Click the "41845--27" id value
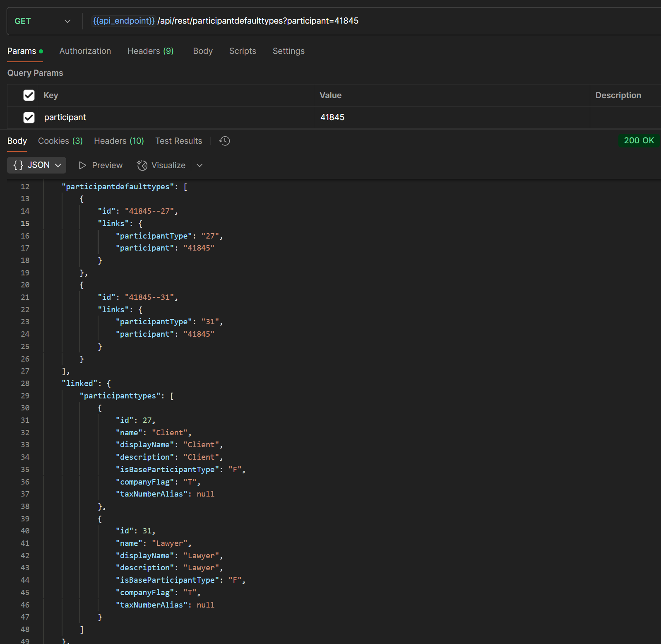The image size is (661, 644). pyautogui.click(x=149, y=211)
